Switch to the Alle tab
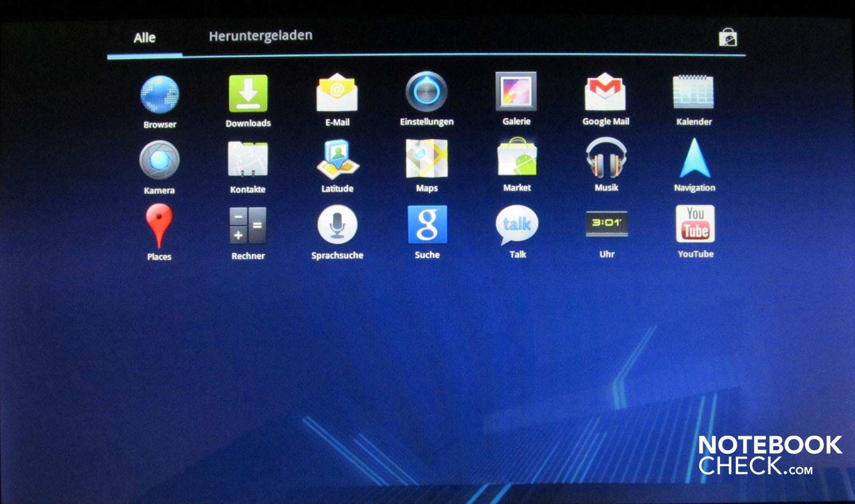The image size is (855, 504). [x=144, y=37]
